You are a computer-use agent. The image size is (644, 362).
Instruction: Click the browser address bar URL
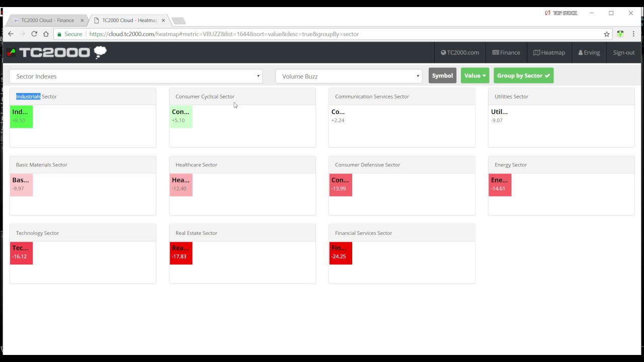[224, 34]
